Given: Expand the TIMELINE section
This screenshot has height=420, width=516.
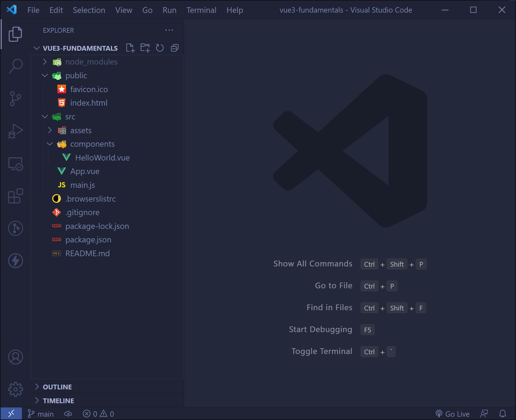Looking at the screenshot, I should (x=58, y=401).
